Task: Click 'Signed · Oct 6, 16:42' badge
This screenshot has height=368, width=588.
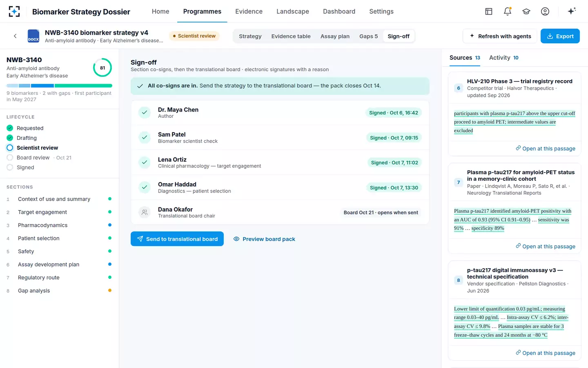Action: pyautogui.click(x=394, y=113)
